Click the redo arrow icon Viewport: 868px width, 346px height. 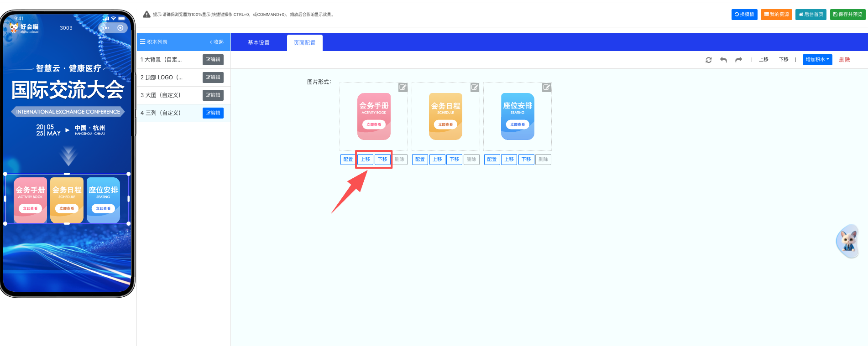738,60
